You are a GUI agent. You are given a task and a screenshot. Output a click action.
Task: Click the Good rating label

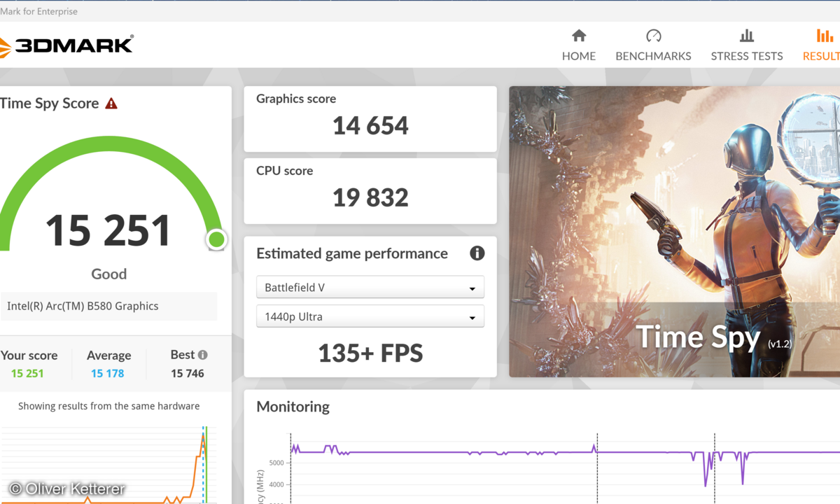[x=108, y=274]
